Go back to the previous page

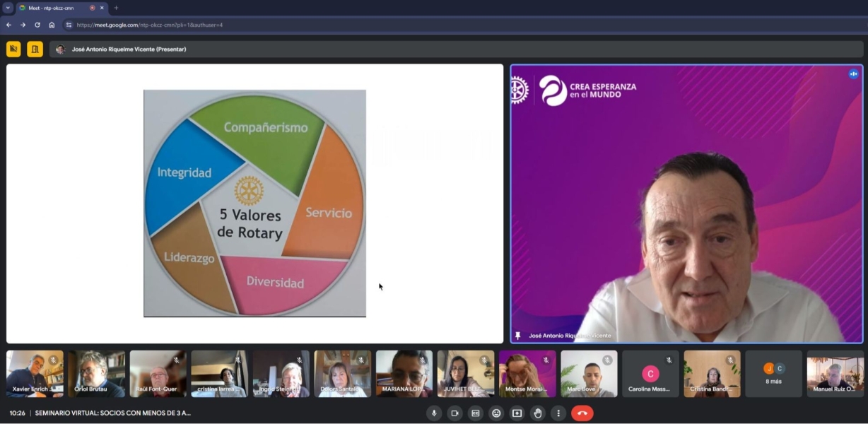tap(8, 25)
